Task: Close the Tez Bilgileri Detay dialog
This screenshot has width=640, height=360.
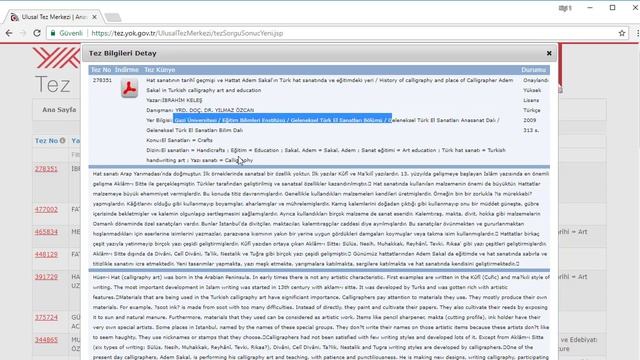Action: 549,53
